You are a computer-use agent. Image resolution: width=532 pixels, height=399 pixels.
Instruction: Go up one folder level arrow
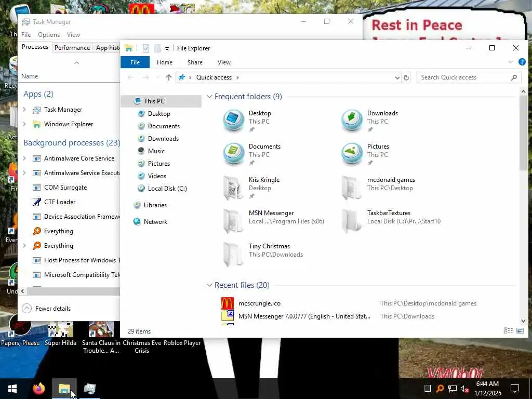[169, 77]
